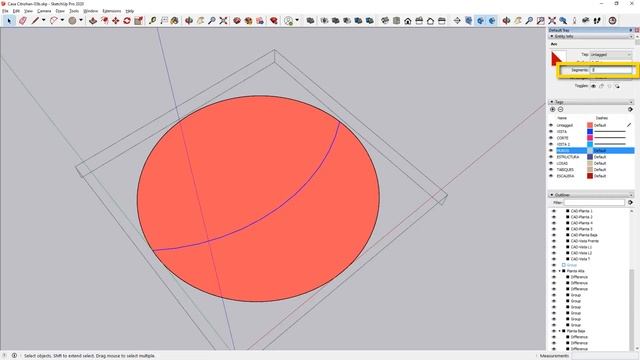Collapse Planta Alta tree node
The image size is (640, 360).
click(560, 271)
